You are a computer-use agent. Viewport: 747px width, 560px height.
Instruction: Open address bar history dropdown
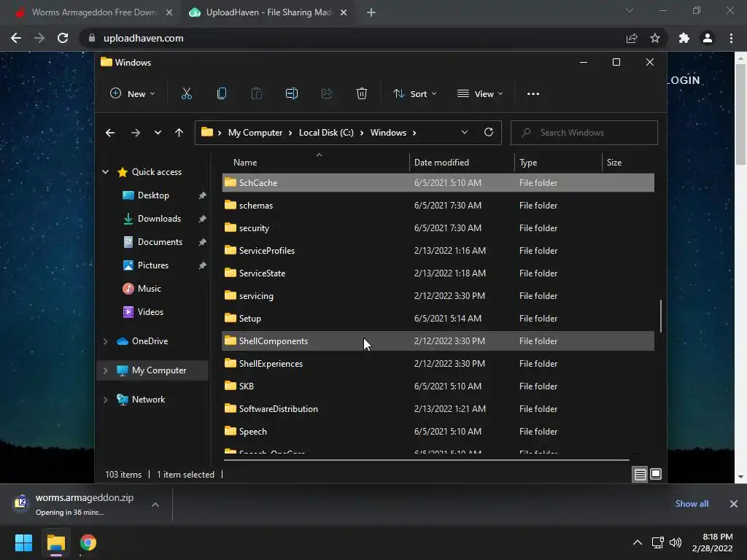(465, 133)
